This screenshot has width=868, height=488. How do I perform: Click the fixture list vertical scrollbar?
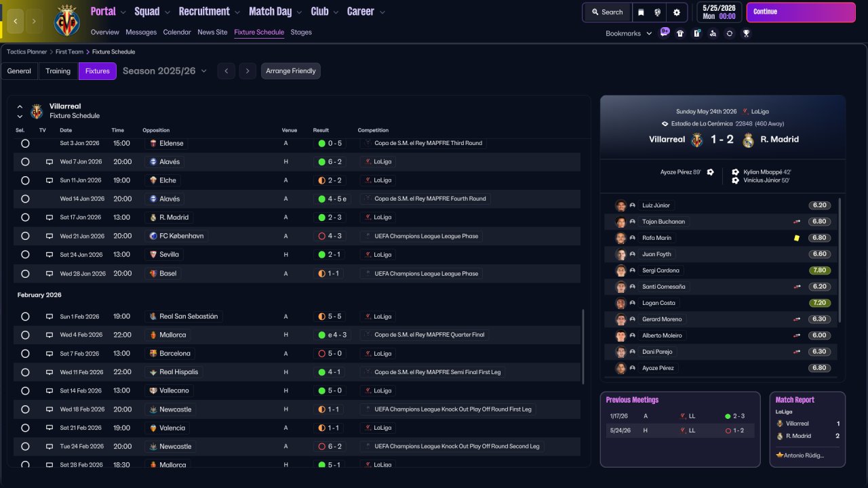(583, 347)
